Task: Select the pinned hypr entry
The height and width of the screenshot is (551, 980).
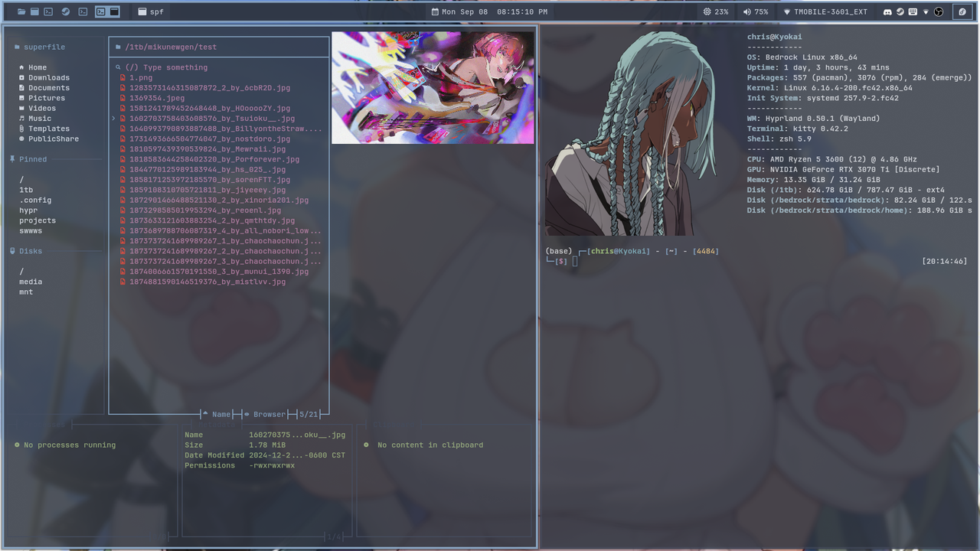Action: [28, 210]
